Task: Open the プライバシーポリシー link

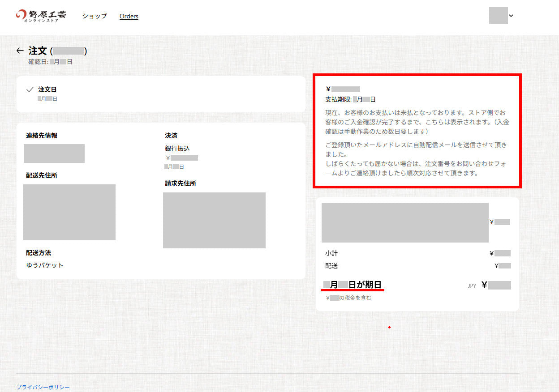Action: (43, 387)
